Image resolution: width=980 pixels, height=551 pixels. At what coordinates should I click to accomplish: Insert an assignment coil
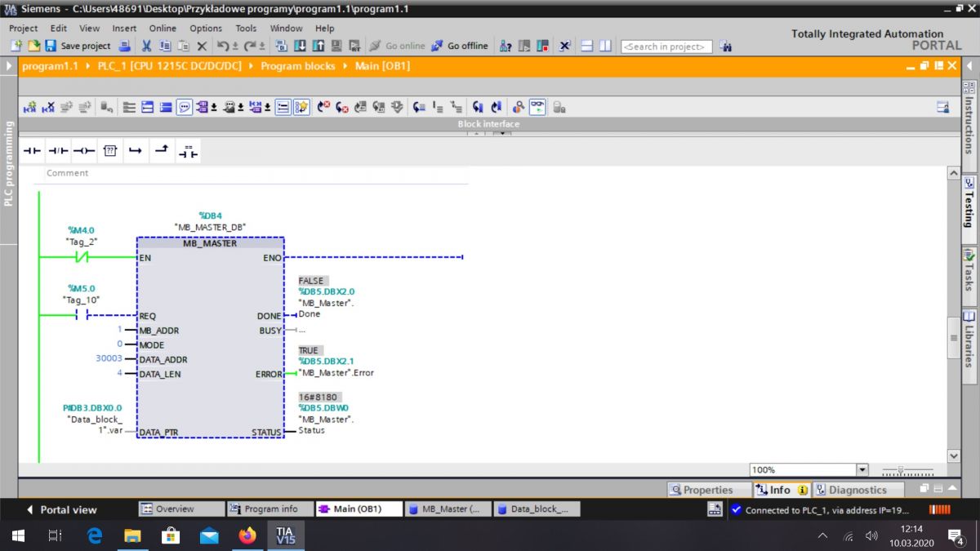[x=84, y=151]
